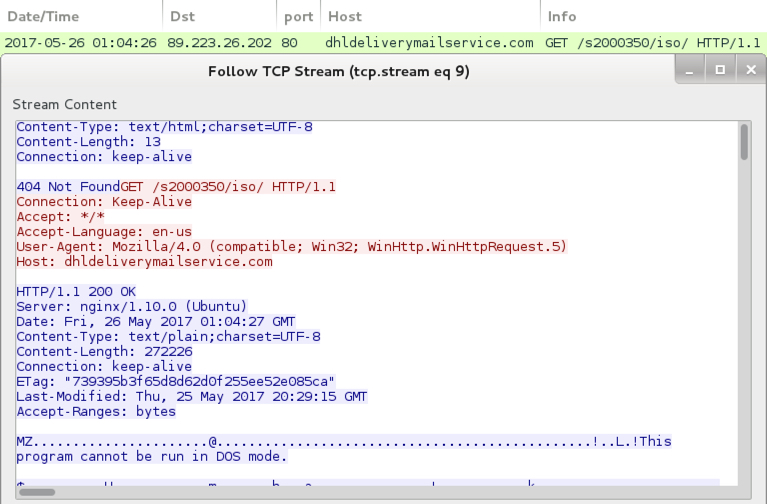
Task: Click Host: dhldeliverymailservice.com request header
Action: [x=144, y=262]
